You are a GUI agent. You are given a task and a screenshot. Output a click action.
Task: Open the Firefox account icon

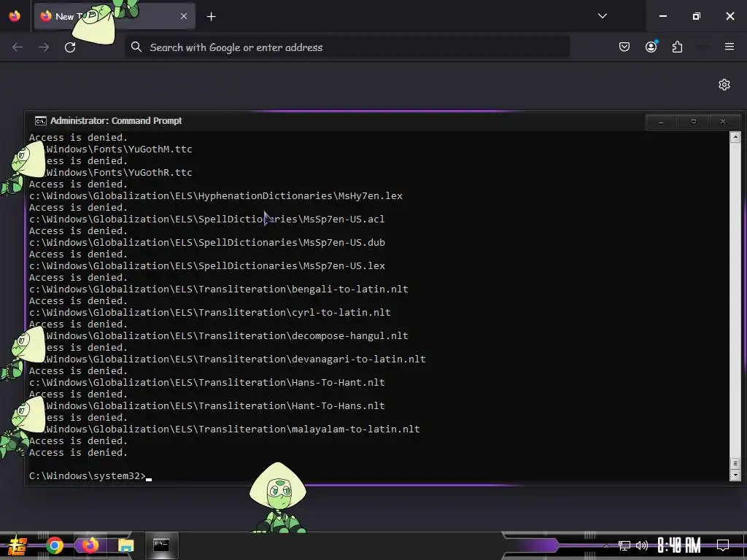click(x=651, y=47)
